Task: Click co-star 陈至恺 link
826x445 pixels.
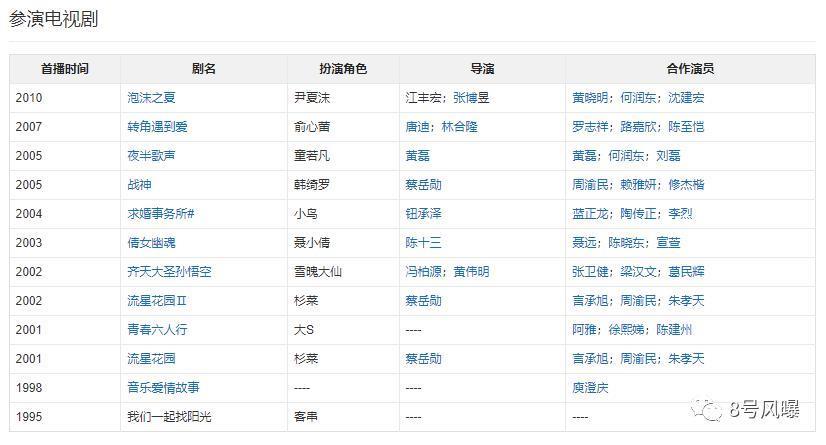Action: (686, 126)
